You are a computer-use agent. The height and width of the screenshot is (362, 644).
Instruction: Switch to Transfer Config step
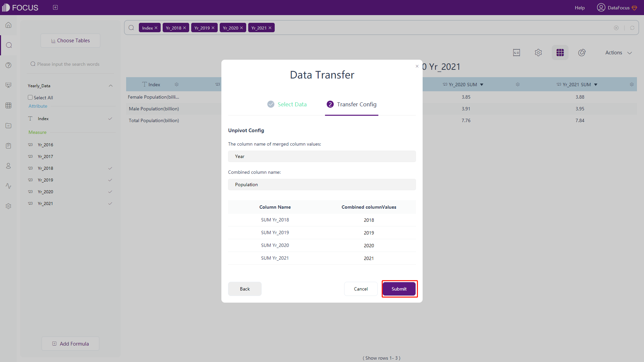[352, 104]
